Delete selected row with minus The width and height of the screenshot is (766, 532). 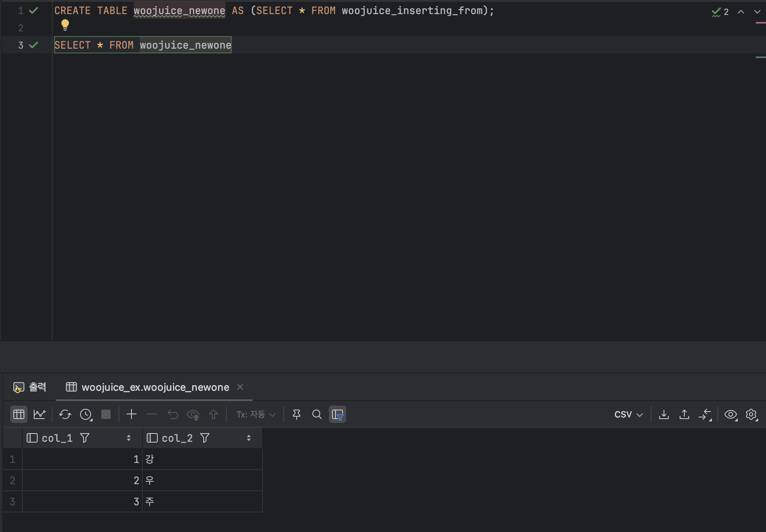point(152,414)
